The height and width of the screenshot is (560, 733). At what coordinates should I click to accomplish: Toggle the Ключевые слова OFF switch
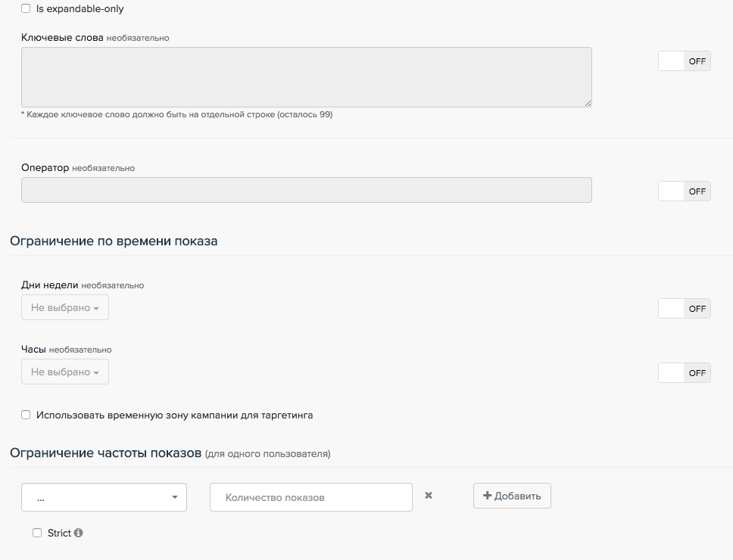click(684, 61)
